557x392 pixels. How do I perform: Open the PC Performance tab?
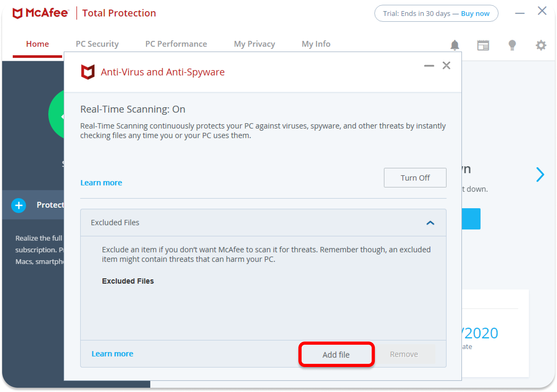(176, 44)
